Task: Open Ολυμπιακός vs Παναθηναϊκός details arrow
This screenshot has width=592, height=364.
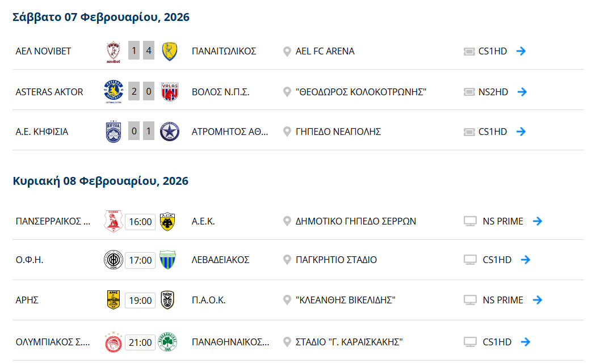Action: (526, 342)
